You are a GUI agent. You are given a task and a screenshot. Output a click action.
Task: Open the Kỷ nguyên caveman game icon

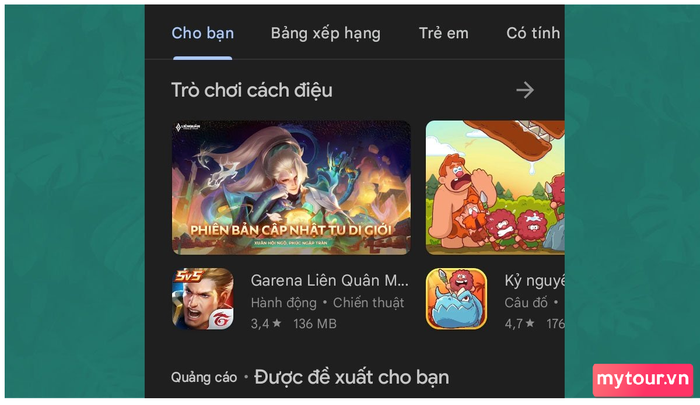(456, 299)
